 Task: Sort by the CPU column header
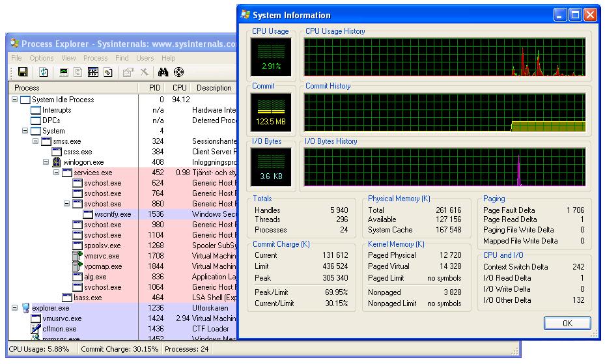[179, 87]
